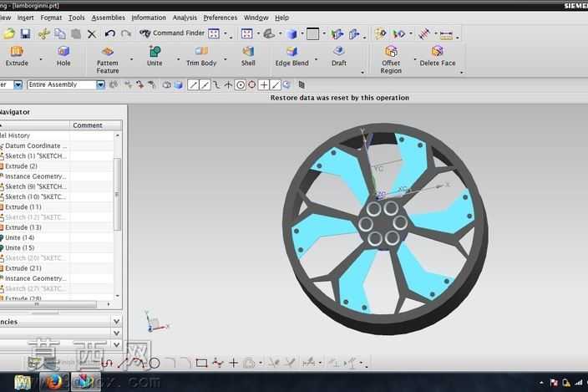
Task: Open the Edge Blend dropdown arrow
Action: point(316,59)
